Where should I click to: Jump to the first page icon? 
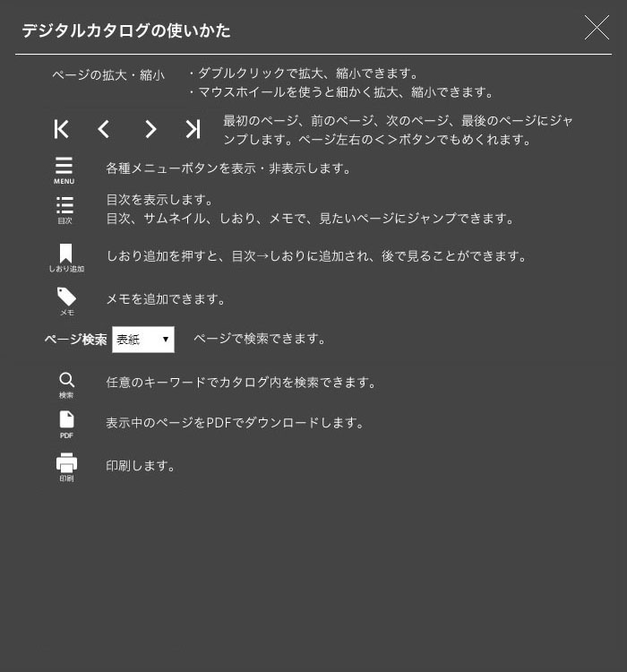[61, 129]
